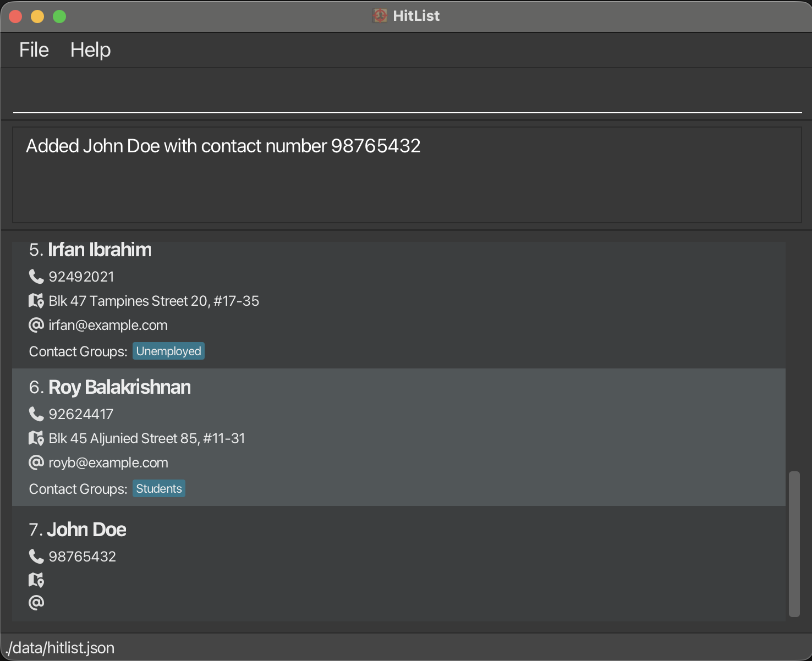The width and height of the screenshot is (812, 661).
Task: Click the result message about John Doe
Action: click(x=223, y=146)
